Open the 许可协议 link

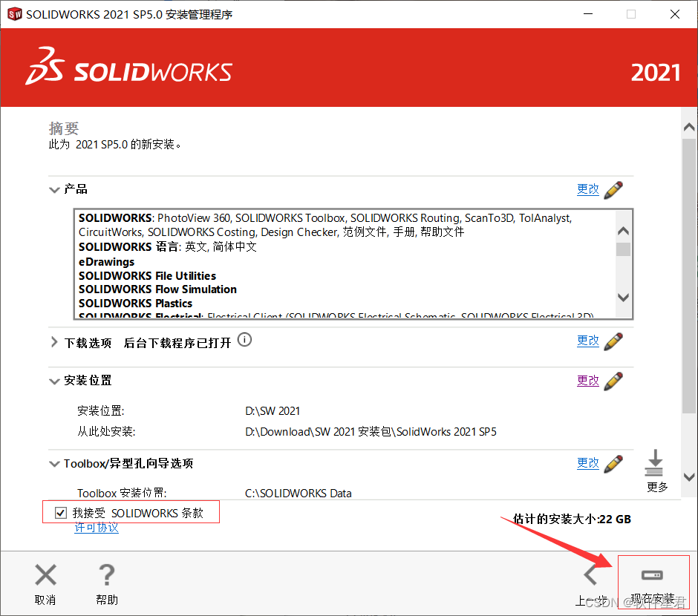[96, 528]
